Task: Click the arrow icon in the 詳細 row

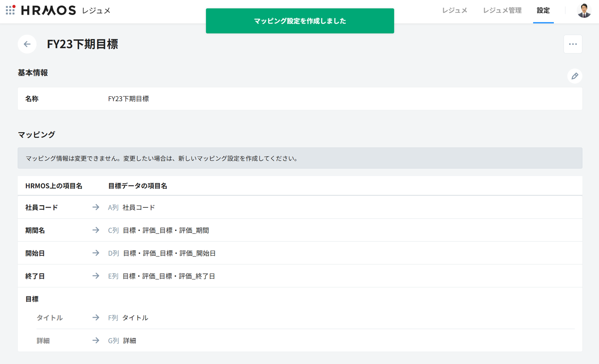Action: (96, 341)
